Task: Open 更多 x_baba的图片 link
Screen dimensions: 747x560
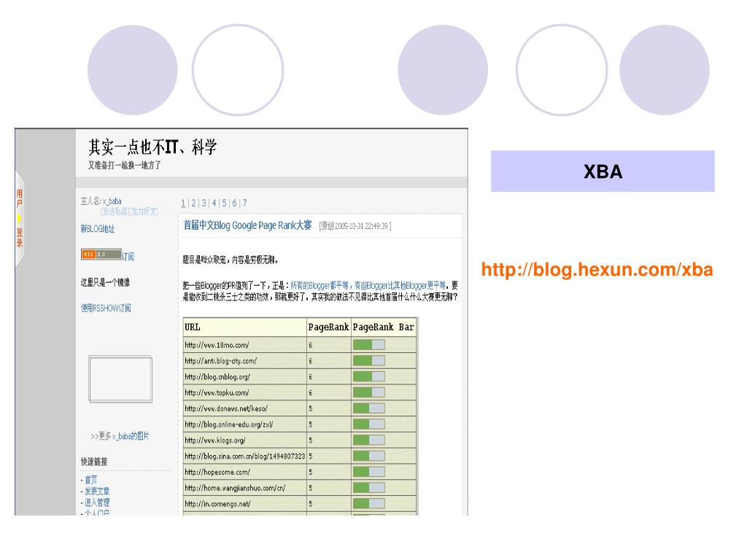Action: pyautogui.click(x=120, y=436)
